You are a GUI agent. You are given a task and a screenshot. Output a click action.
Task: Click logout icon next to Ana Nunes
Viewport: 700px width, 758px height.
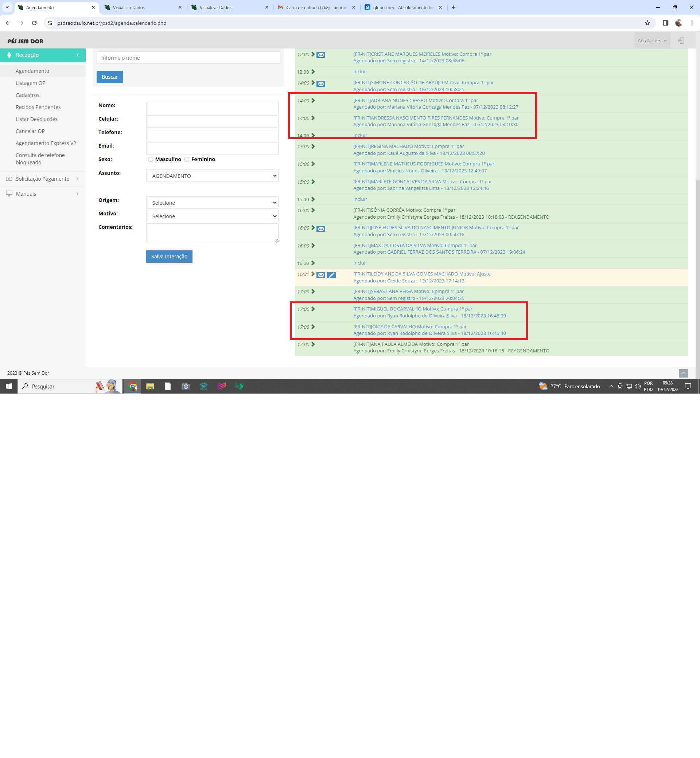coord(681,40)
